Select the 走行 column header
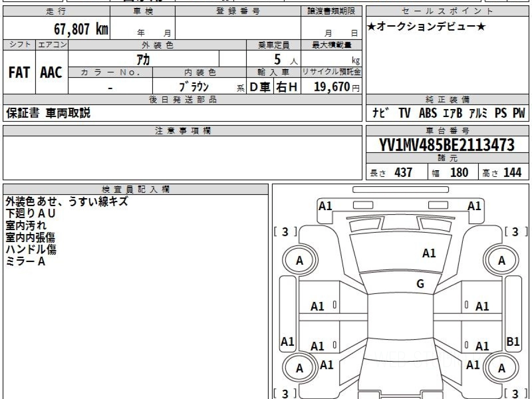This screenshot has height=399, width=532. [x=56, y=12]
